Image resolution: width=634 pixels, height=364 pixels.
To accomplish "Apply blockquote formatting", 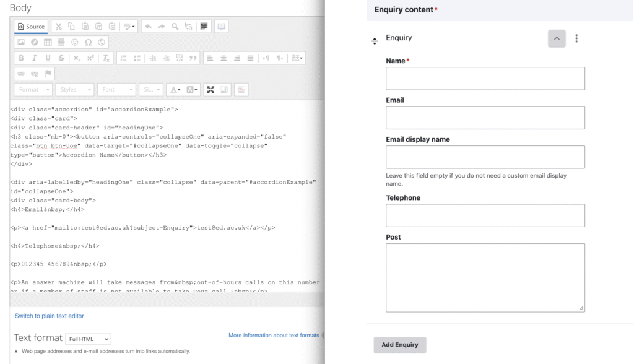I will pyautogui.click(x=193, y=58).
